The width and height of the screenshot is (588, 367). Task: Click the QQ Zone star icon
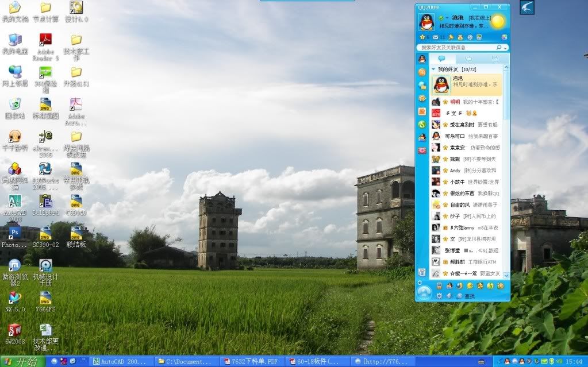coord(422,37)
